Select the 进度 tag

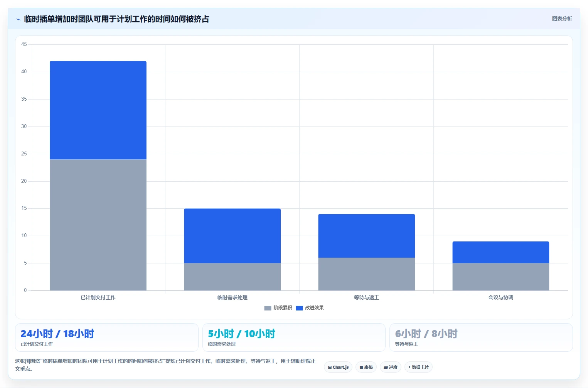pyautogui.click(x=391, y=367)
